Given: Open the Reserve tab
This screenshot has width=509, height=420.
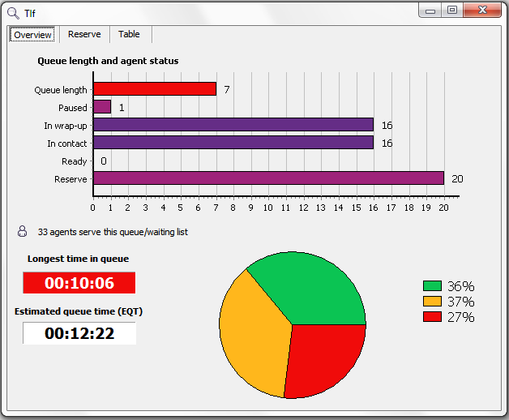Looking at the screenshot, I should 84,34.
